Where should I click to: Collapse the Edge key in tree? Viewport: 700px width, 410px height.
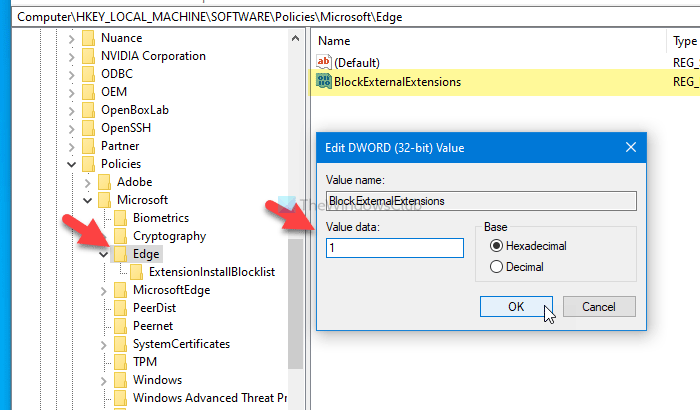pos(103,254)
